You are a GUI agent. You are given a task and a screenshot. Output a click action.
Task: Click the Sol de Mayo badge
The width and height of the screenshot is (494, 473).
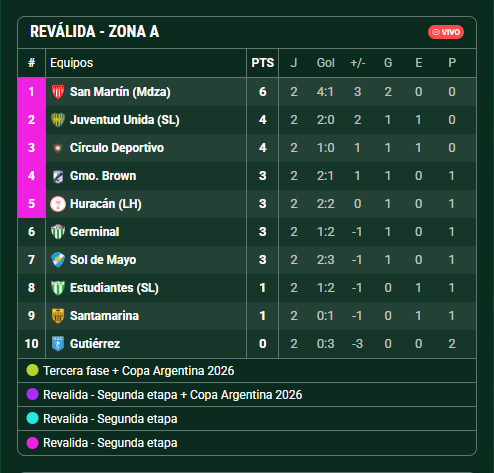[58, 260]
